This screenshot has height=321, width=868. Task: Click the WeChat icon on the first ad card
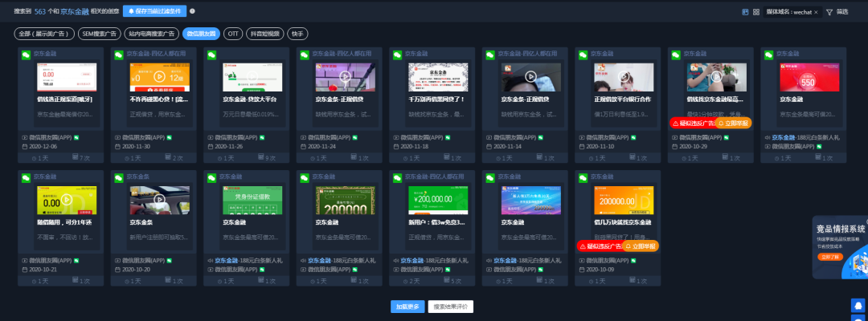pyautogui.click(x=25, y=55)
